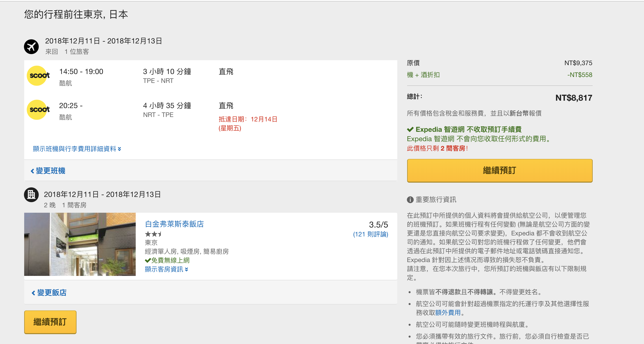Screen dimensions: 644x344
Task: Click the yellow 繼續預訂 button in price panel
Action: [x=499, y=171]
